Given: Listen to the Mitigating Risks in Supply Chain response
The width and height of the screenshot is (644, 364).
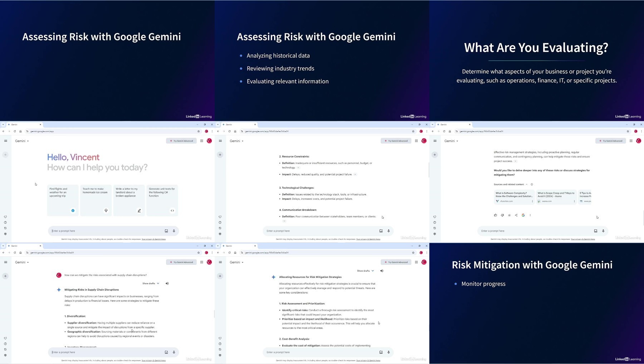Looking at the screenshot, I should point(167,283).
